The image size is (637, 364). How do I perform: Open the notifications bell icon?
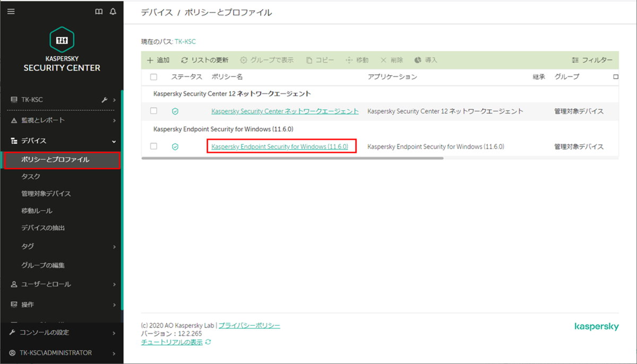[x=113, y=11]
